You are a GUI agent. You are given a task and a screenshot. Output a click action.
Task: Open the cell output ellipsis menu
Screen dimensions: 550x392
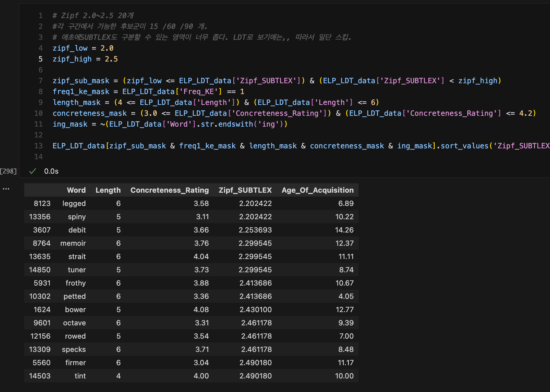[x=6, y=189]
